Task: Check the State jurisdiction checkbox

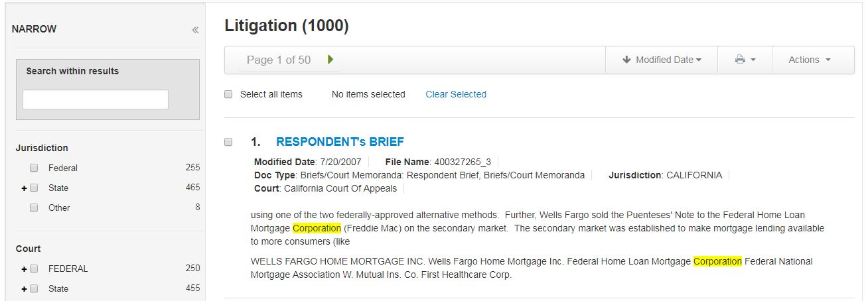Action: 34,188
